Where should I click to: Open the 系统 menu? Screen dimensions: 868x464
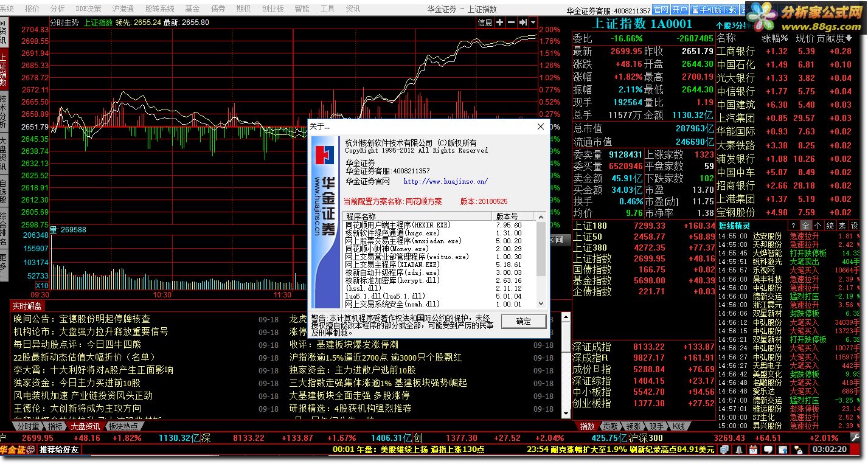pyautogui.click(x=7, y=9)
